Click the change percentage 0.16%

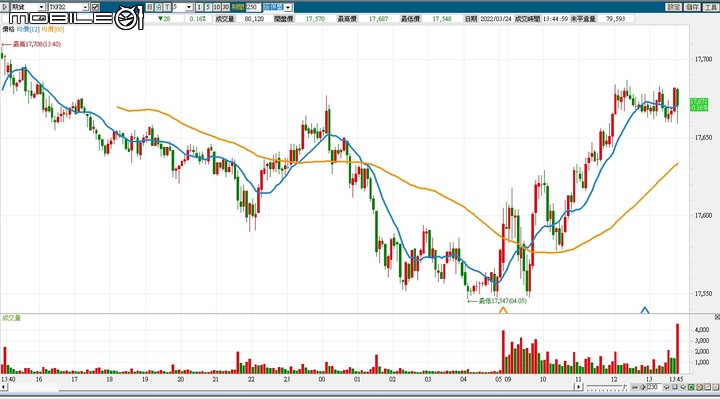pos(197,19)
